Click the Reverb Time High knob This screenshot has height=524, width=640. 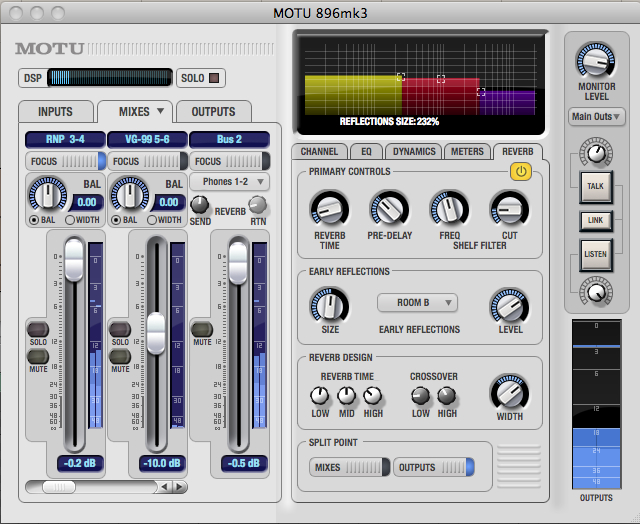tap(373, 395)
